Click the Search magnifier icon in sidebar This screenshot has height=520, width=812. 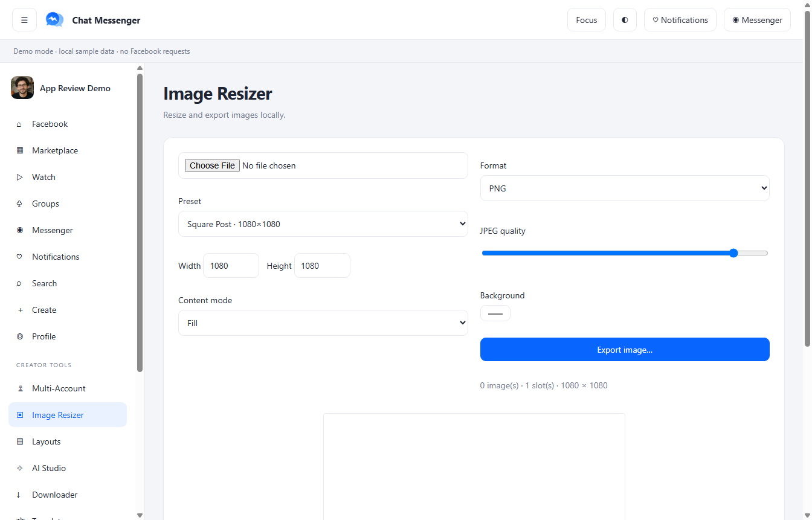coord(19,284)
